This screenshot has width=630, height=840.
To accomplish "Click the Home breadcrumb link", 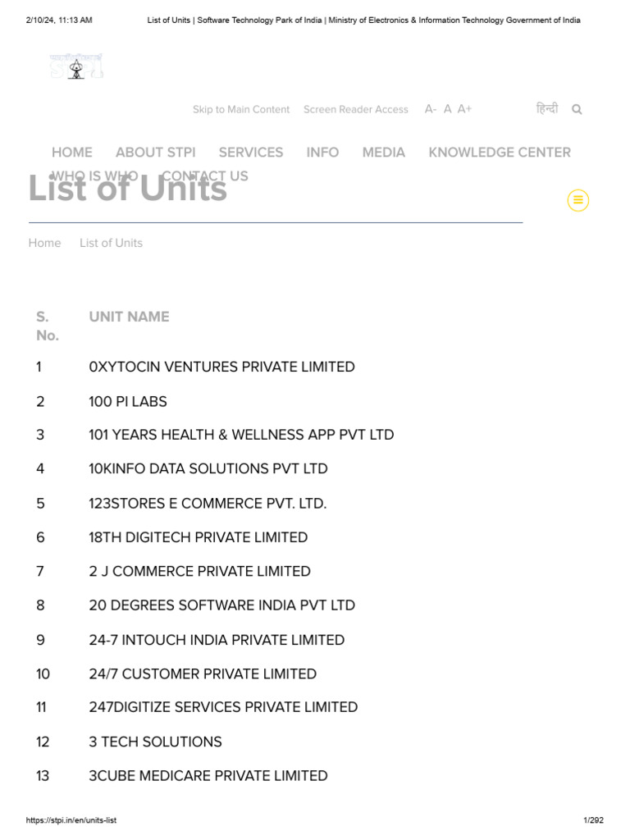I will (44, 243).
